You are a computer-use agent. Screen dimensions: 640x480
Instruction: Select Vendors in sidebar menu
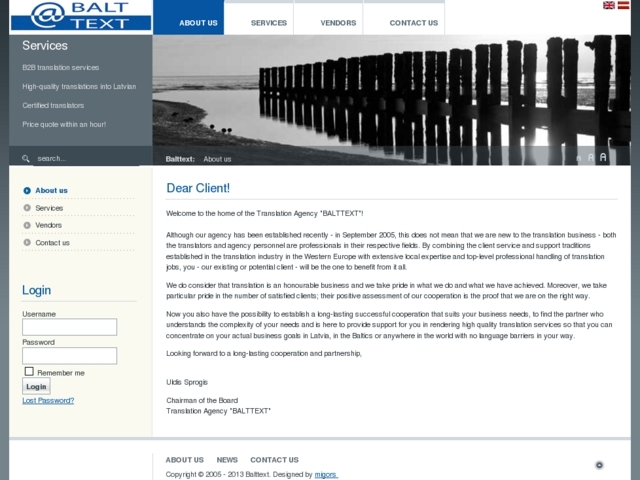[49, 225]
